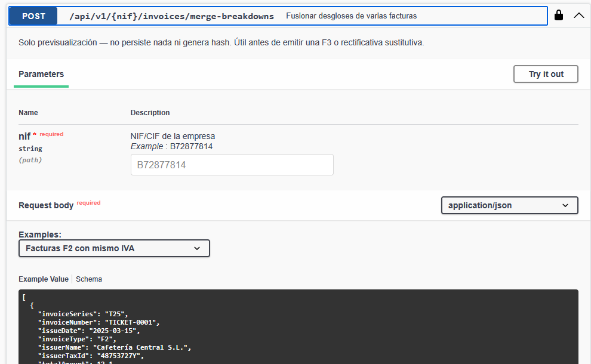Screen dimensions: 591x364
Task: Click the nif parameter name
Action: coord(24,136)
